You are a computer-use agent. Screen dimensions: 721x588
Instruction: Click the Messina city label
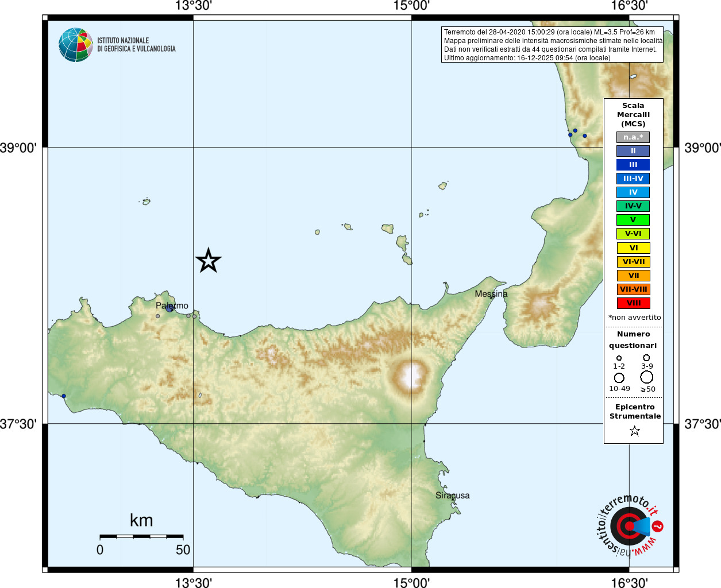(491, 294)
